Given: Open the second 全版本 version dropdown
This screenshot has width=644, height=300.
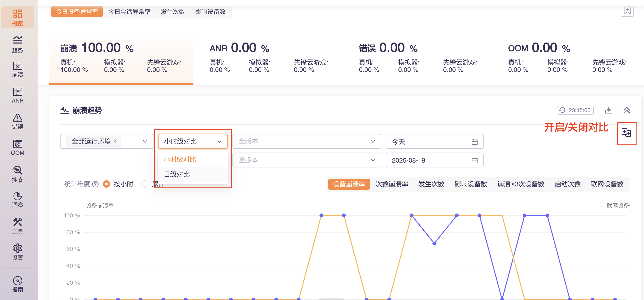Looking at the screenshot, I should click(306, 160).
